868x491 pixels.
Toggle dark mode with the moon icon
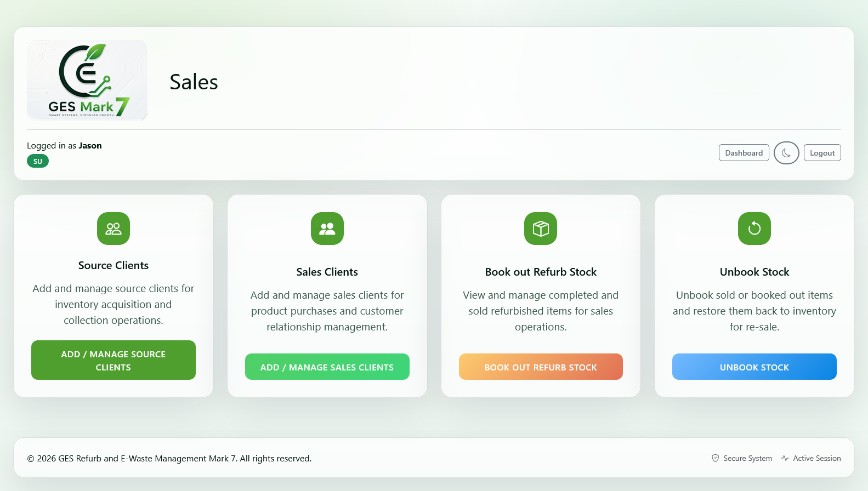tap(786, 153)
